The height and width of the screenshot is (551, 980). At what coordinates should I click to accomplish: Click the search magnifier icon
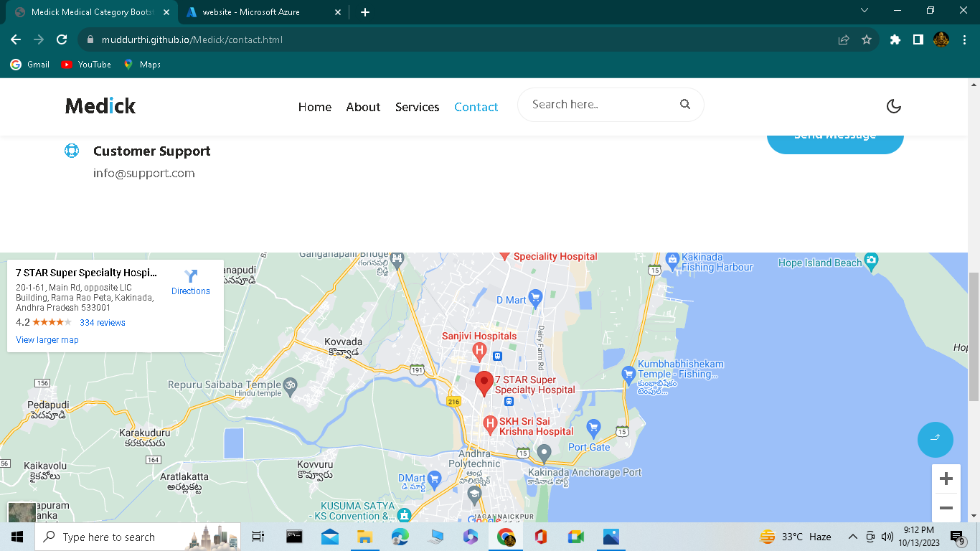685,104
